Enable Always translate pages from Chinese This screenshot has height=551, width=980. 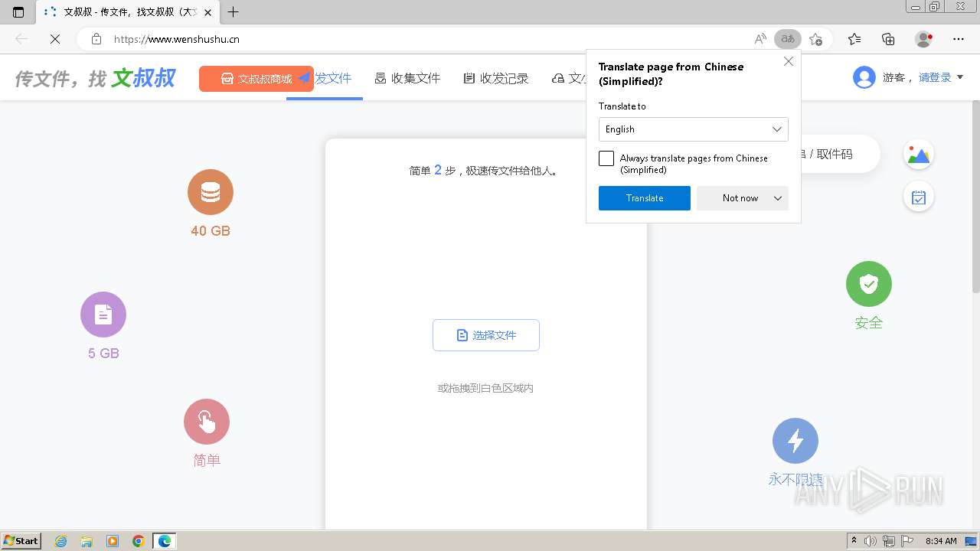point(606,158)
